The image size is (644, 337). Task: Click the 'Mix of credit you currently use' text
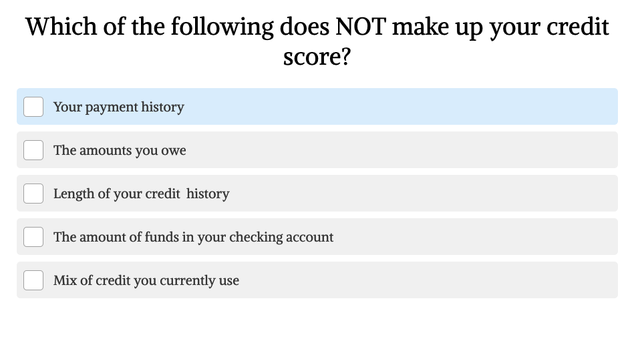pyautogui.click(x=146, y=280)
